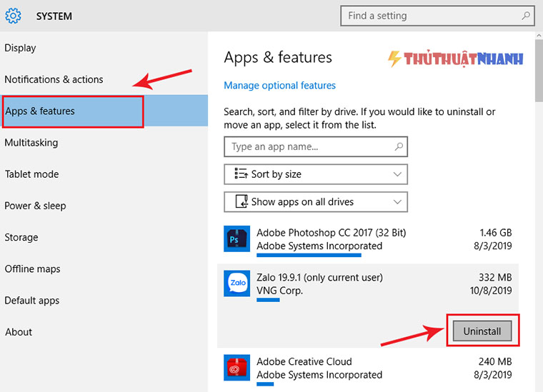The image size is (543, 392).
Task: Click the magnifier in Find a setting
Action: click(x=526, y=16)
